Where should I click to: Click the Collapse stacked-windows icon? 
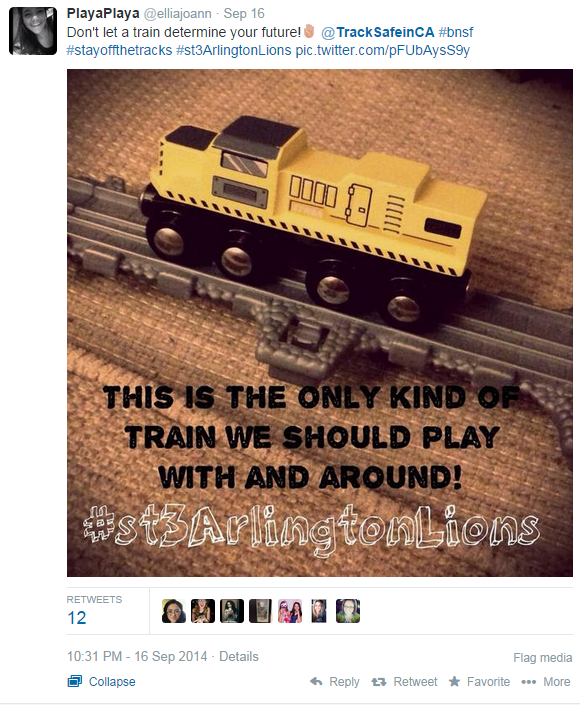(75, 682)
